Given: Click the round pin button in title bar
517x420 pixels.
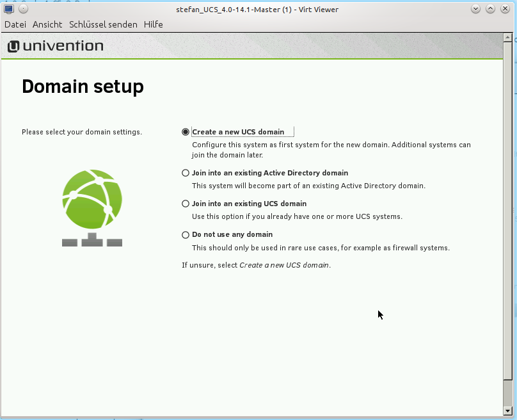Looking at the screenshot, I should (23, 9).
